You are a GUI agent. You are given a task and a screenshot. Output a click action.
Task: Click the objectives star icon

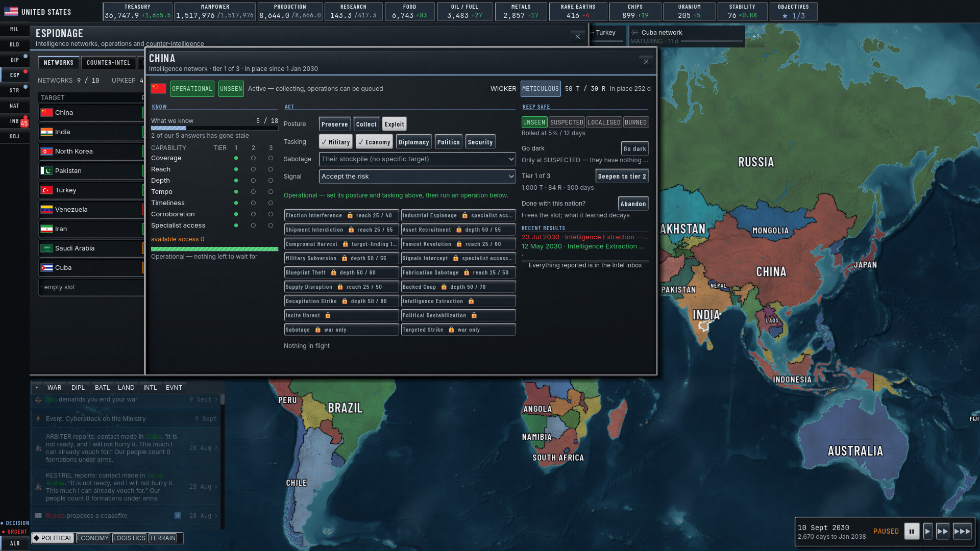(785, 16)
